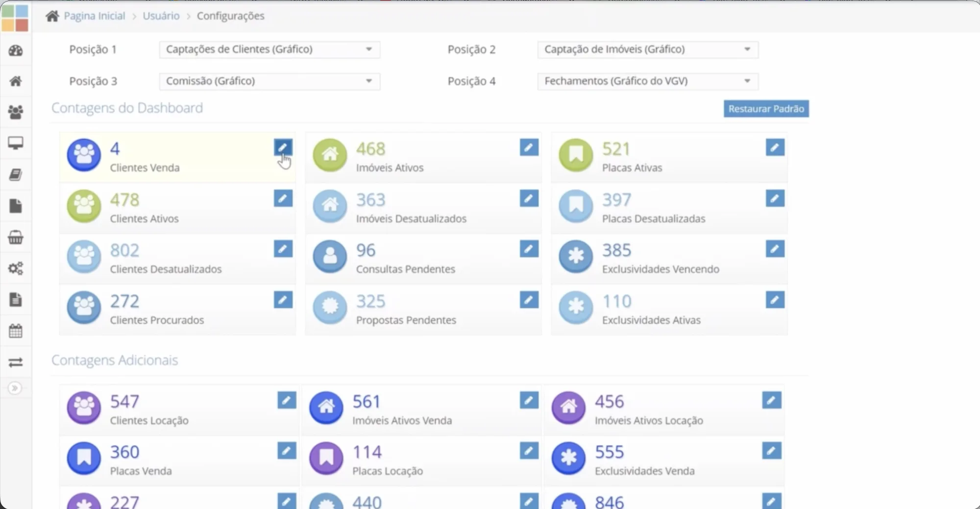Open the Posição 2 dropdown
This screenshot has width=980, height=509.
tap(648, 49)
